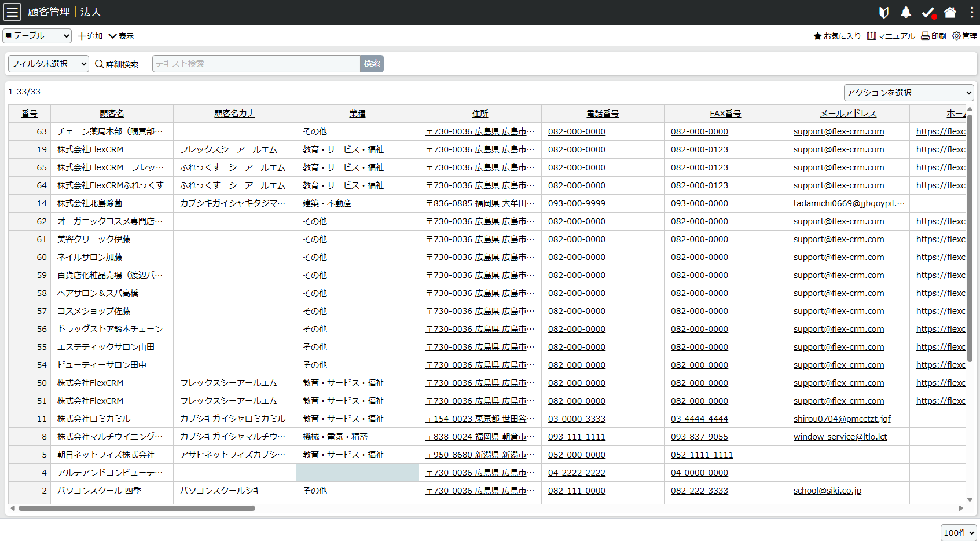Open the マニュアル manual
The width and height of the screenshot is (980, 541).
click(890, 35)
